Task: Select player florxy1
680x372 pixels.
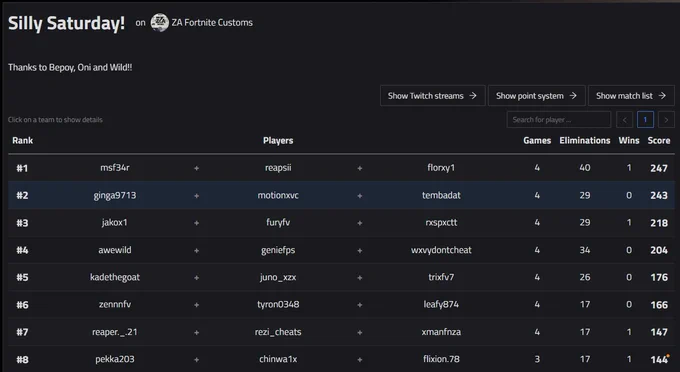Action: click(441, 168)
